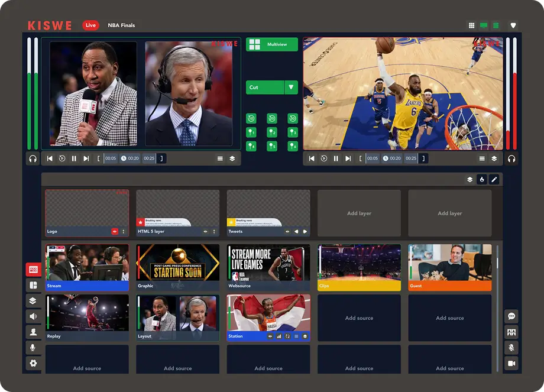This screenshot has width=544, height=392.
Task: Skip to next in program player
Action: pos(348,158)
